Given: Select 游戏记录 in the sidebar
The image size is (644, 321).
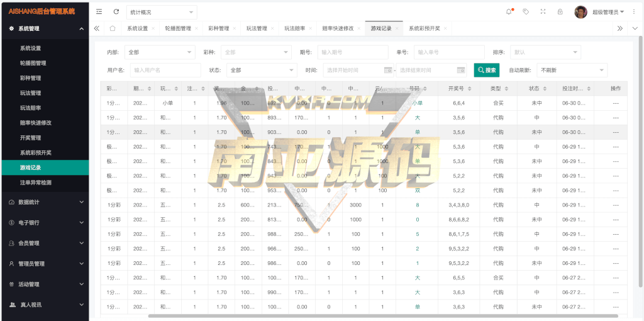Looking at the screenshot, I should pyautogui.click(x=45, y=167).
